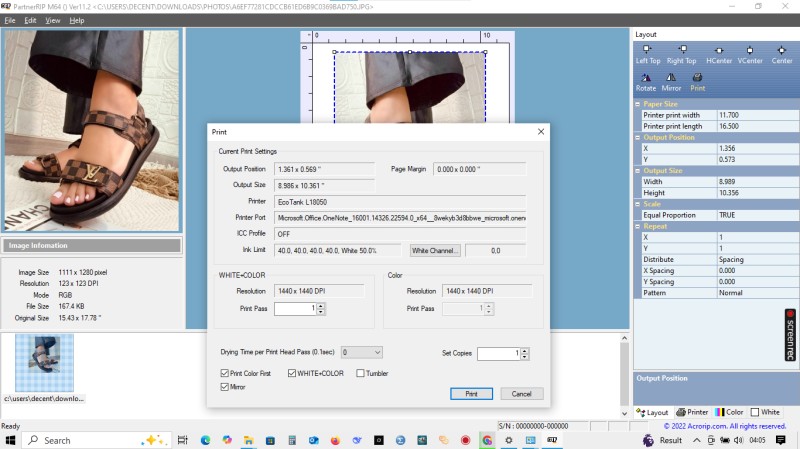Collapse the Output Size section
The height and width of the screenshot is (449, 800).
point(637,171)
